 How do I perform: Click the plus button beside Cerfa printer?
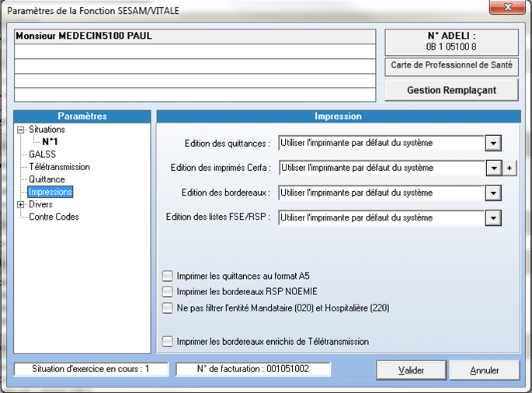(x=510, y=168)
